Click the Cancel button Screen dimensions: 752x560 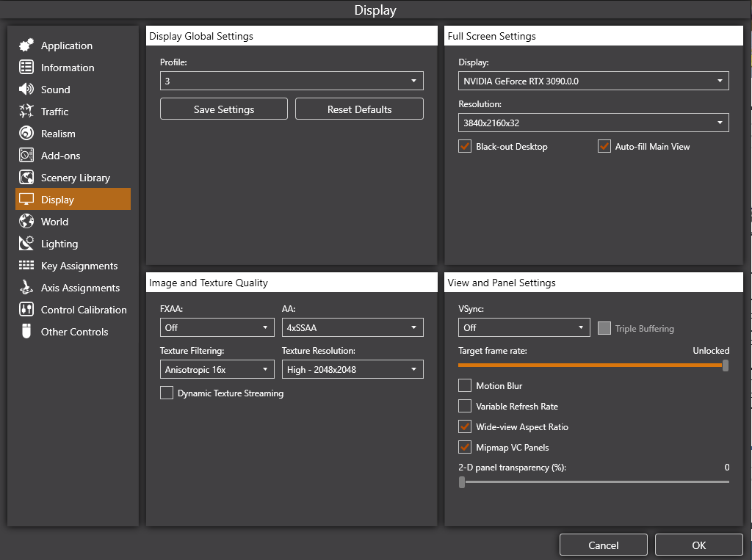(x=604, y=545)
